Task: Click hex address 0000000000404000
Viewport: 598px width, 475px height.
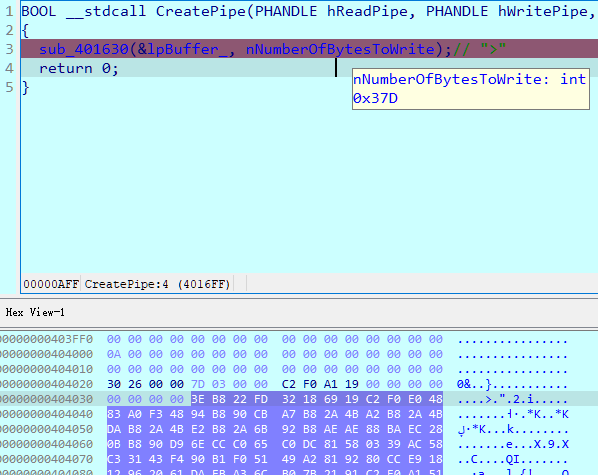Action: 47,354
